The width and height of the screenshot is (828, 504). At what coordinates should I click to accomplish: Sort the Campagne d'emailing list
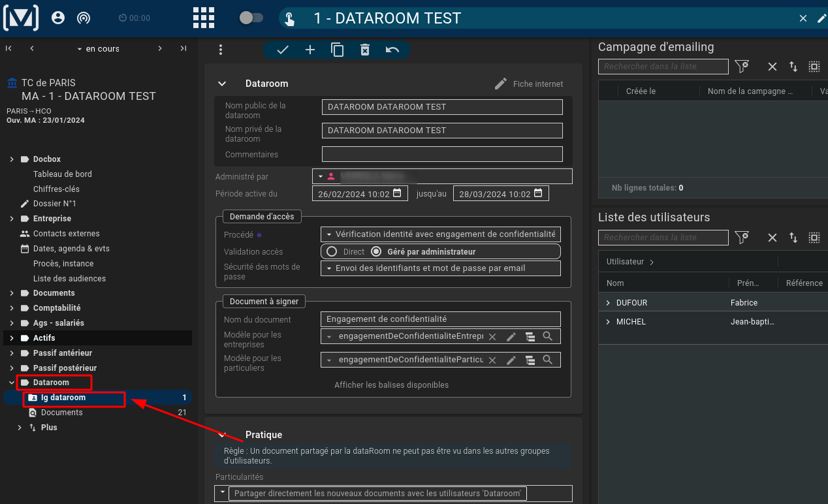[793, 67]
